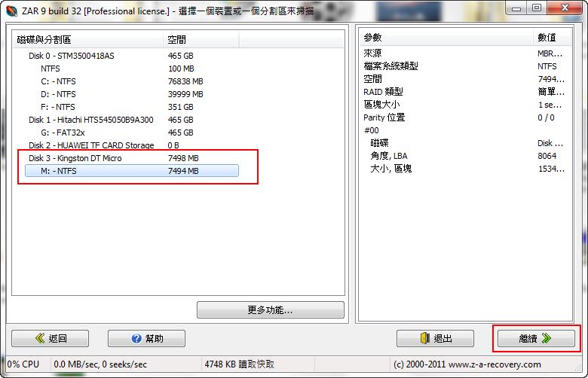
Task: Click the door exit icon on 退出
Action: (x=425, y=338)
